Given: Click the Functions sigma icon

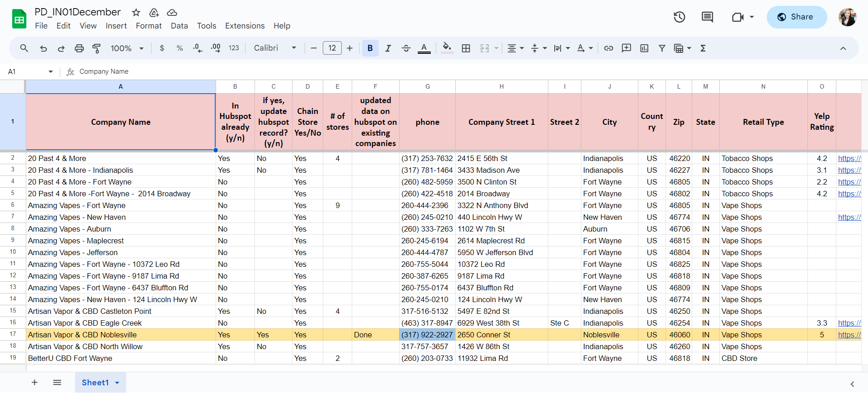Looking at the screenshot, I should click(x=703, y=48).
